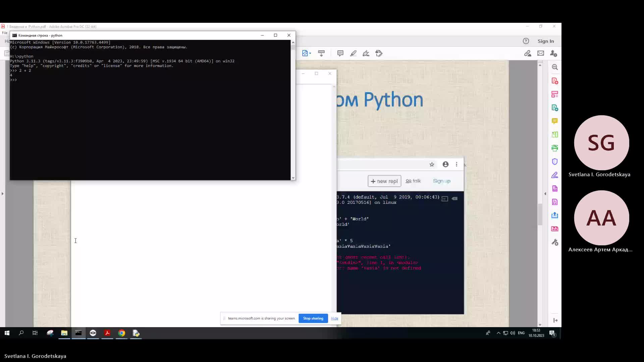Click the new repl button in slide
This screenshot has height=362, width=644.
pyautogui.click(x=384, y=181)
